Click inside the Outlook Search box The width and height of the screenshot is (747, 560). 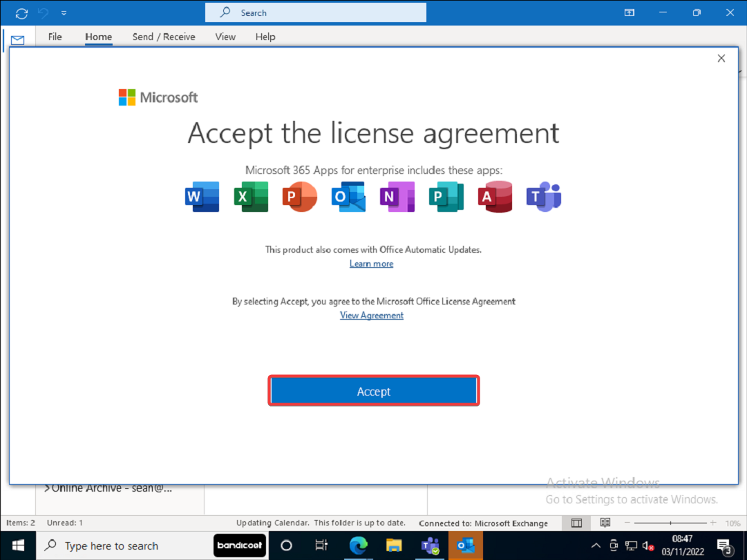pyautogui.click(x=315, y=12)
